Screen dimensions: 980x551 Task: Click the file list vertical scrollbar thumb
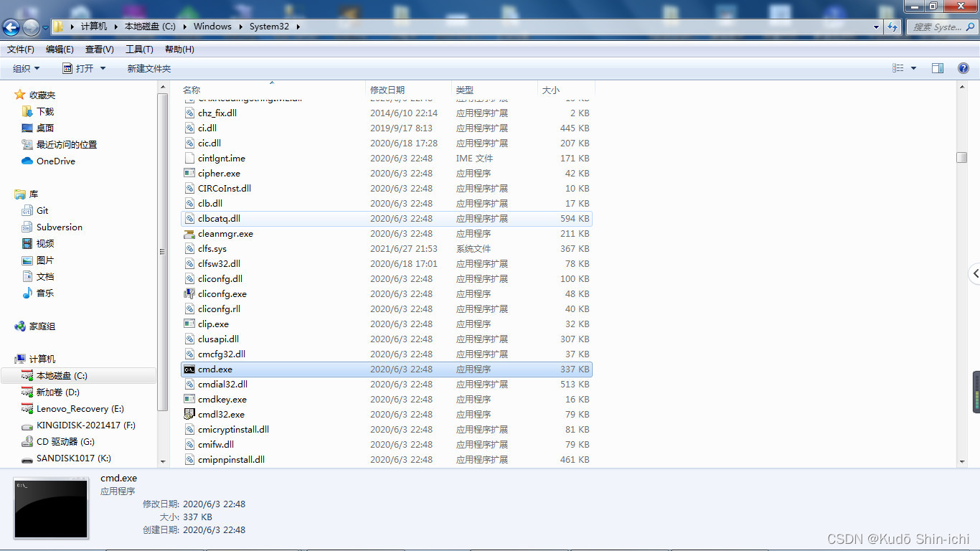pyautogui.click(x=961, y=158)
